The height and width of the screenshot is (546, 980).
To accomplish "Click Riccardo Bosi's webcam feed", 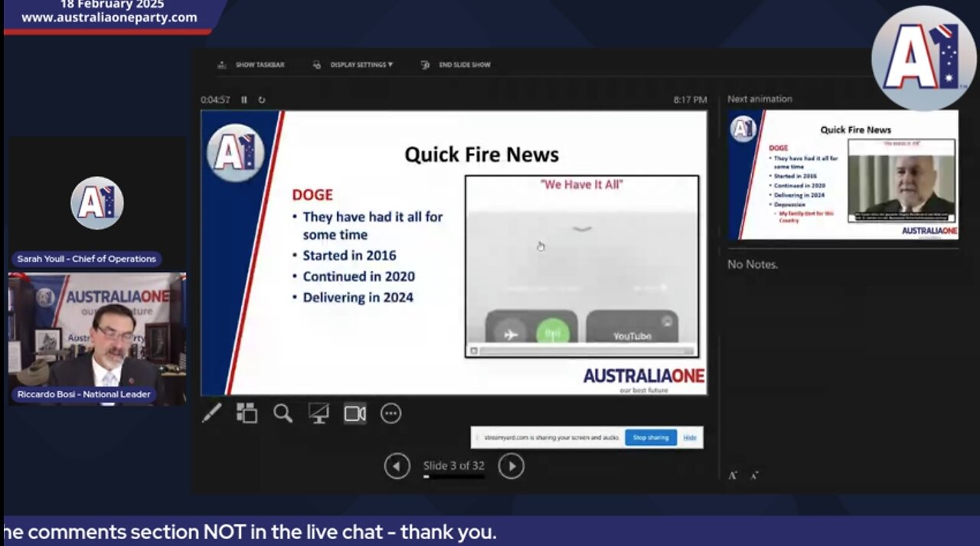I will pos(97,339).
